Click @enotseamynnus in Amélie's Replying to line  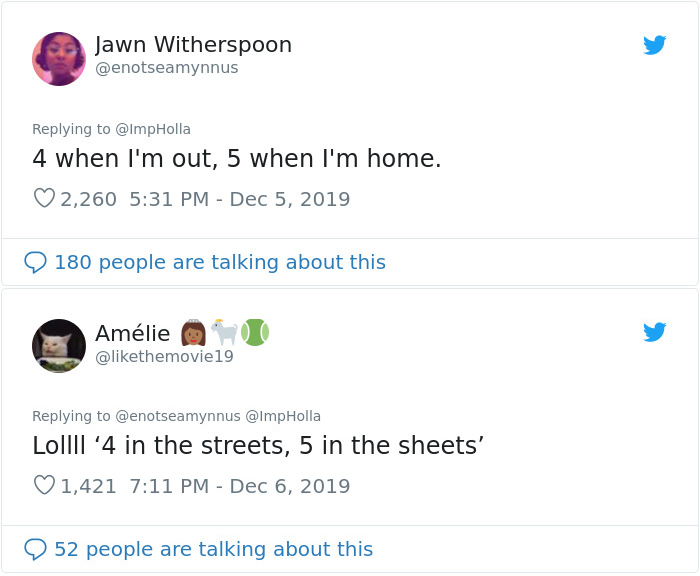tap(178, 416)
